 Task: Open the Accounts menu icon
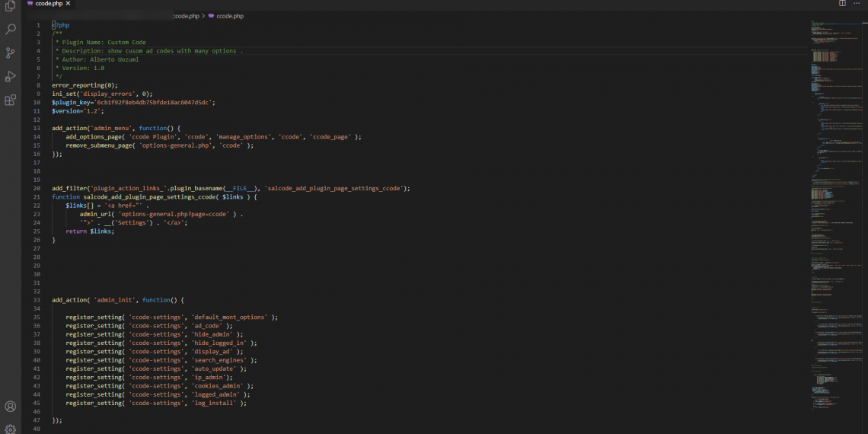point(10,407)
